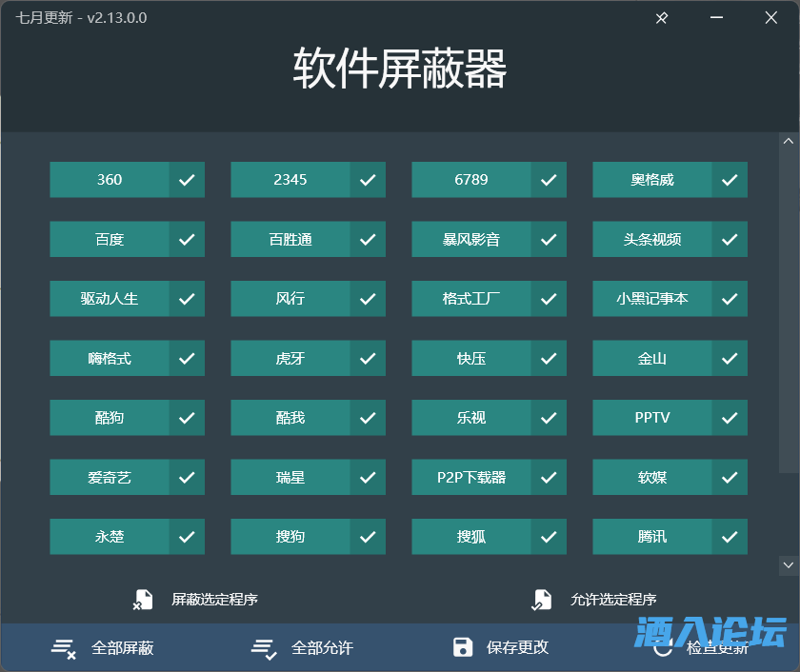
Task: Click the vertical scrollbar thumb
Action: click(x=789, y=311)
